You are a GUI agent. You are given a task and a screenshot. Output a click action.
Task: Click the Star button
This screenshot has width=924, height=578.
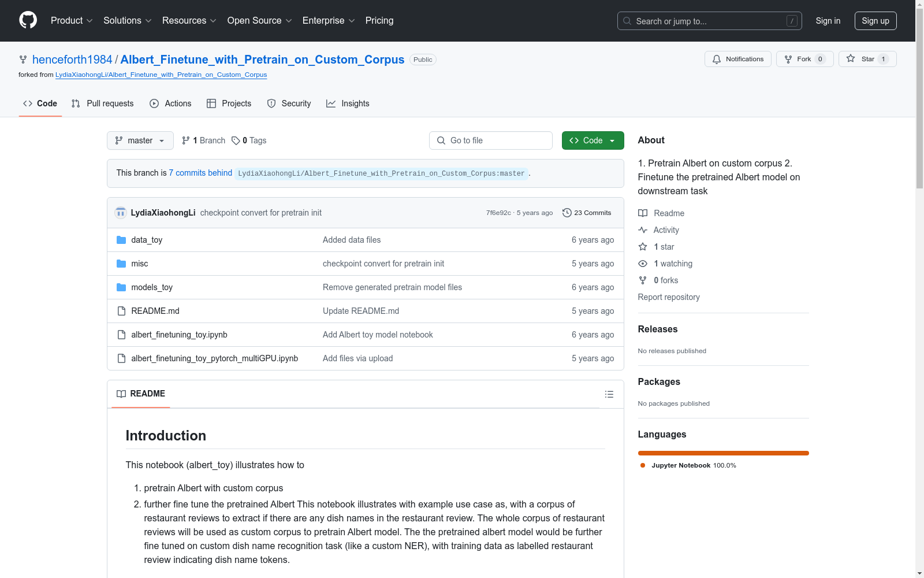coord(867,59)
